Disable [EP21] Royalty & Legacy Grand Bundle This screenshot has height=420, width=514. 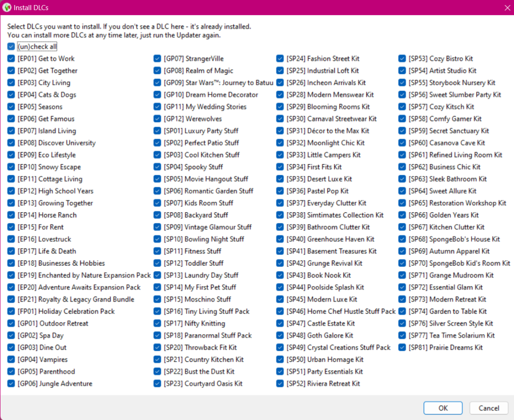11,300
